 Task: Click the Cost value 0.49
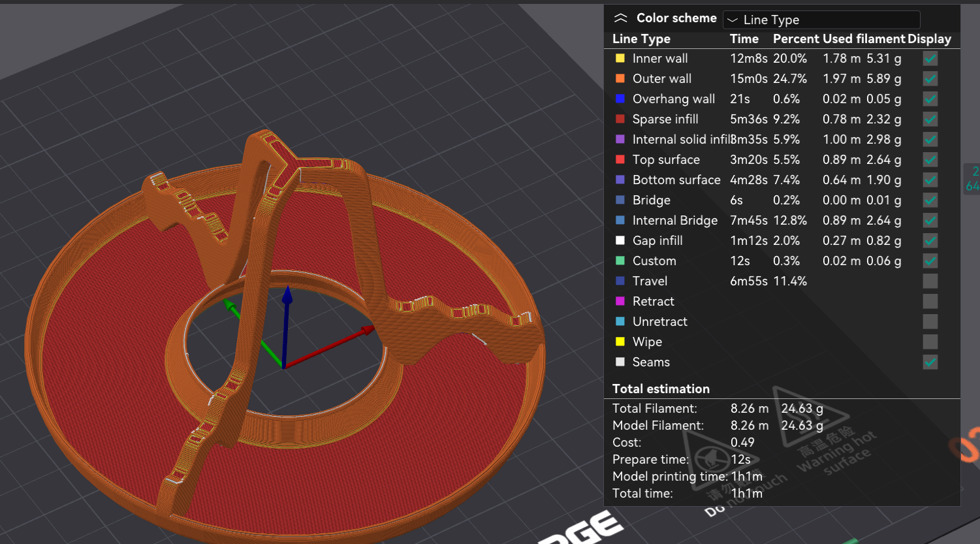point(742,443)
